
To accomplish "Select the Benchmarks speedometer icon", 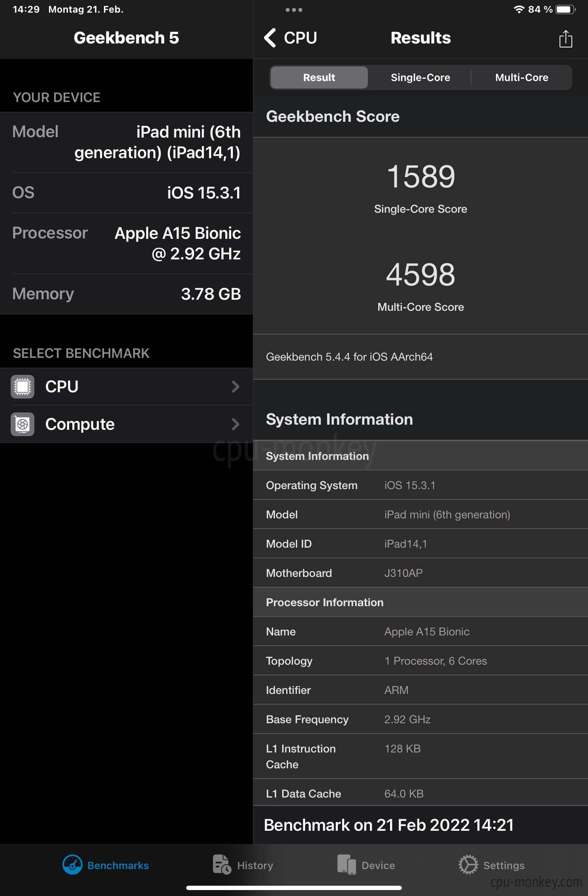I will 72,865.
